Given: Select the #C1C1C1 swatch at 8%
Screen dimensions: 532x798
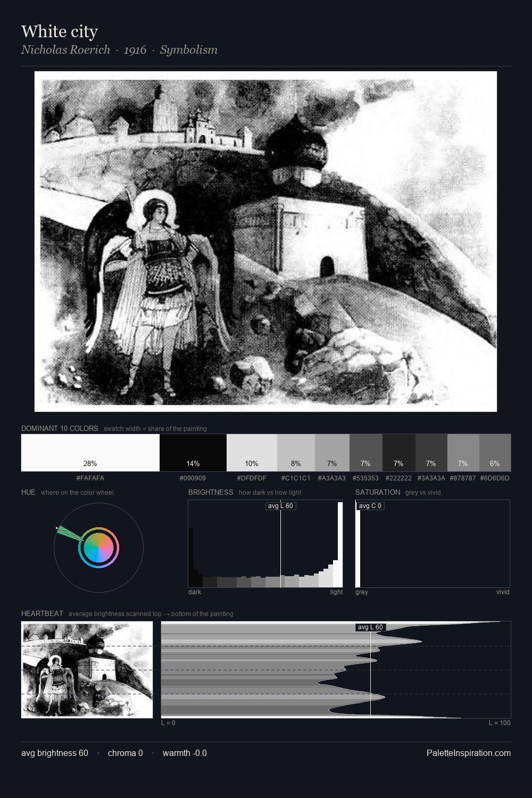Looking at the screenshot, I should coord(296,453).
